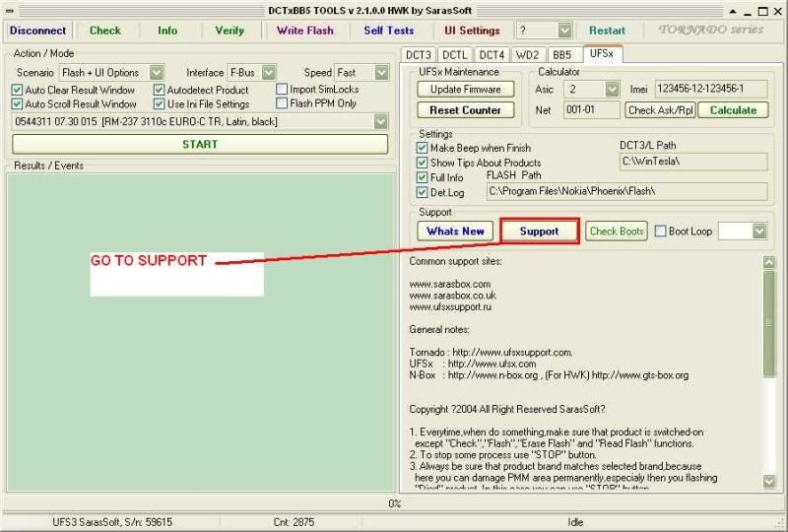Click the UFSx http://www.ufsx.com line

473,364
